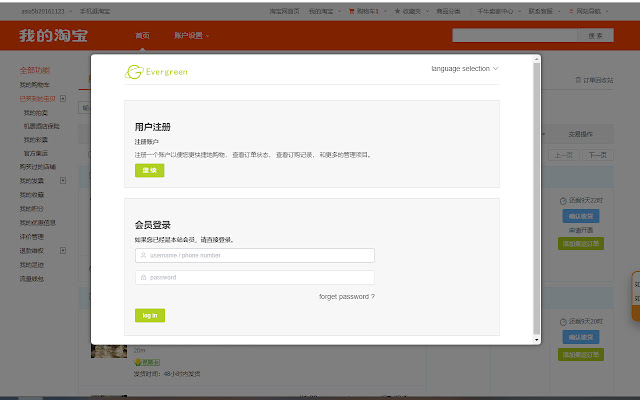Open the asia5b20161123 account dropdown
Screen dimensions: 640x400
pos(46,11)
